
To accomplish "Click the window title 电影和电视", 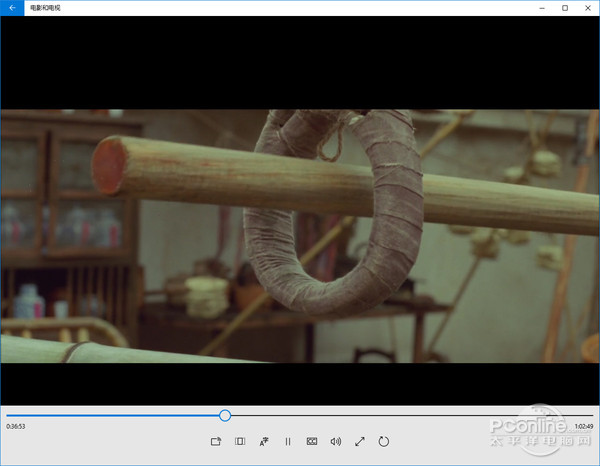I will click(45, 8).
